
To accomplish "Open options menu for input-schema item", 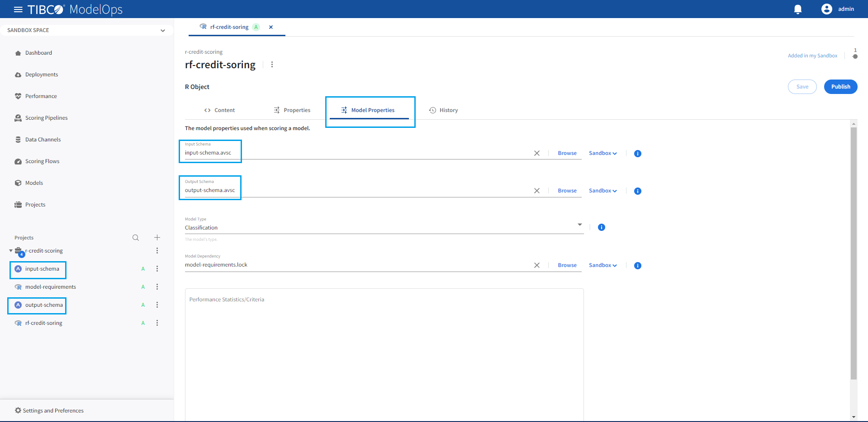I will pos(157,269).
